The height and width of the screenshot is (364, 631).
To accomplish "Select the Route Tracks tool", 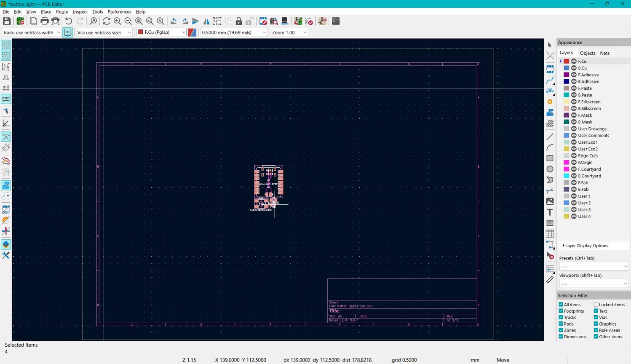I will tap(550, 80).
